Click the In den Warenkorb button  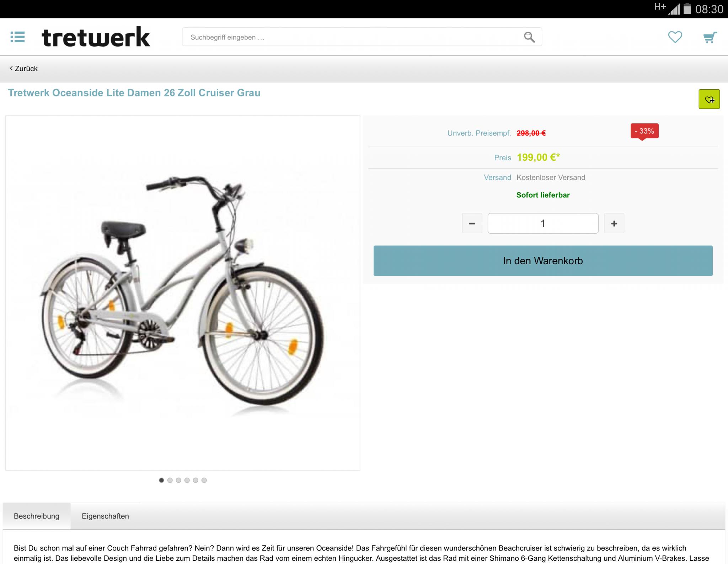click(543, 261)
